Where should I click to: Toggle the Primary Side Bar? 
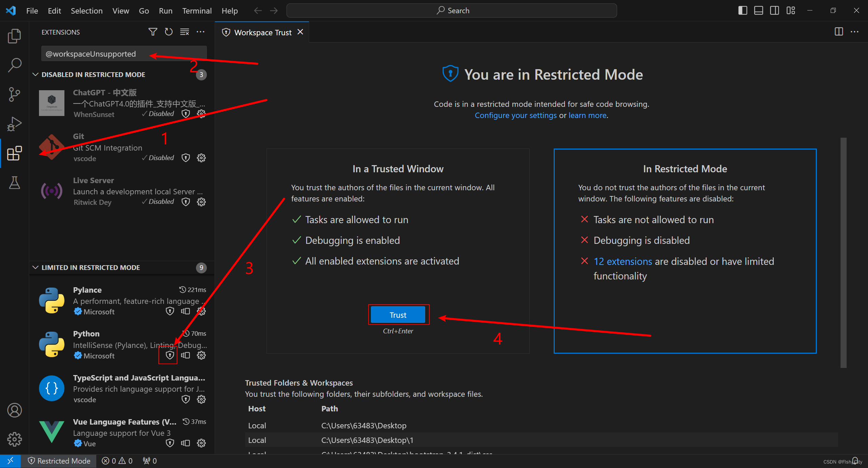(742, 10)
